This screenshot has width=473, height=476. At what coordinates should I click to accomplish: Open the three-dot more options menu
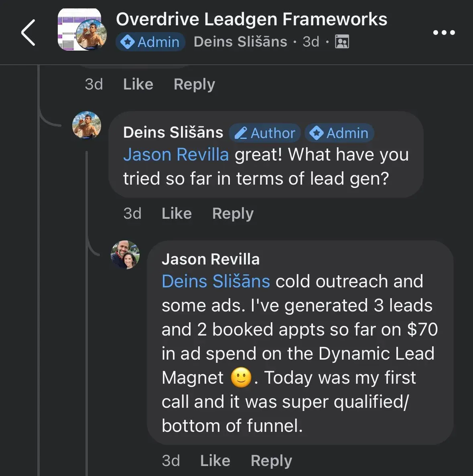pyautogui.click(x=444, y=33)
